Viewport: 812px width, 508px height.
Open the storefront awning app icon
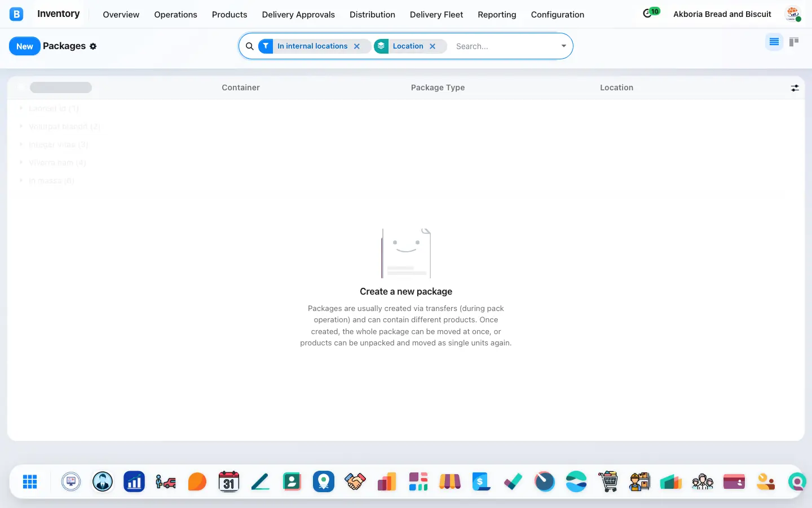[450, 481]
